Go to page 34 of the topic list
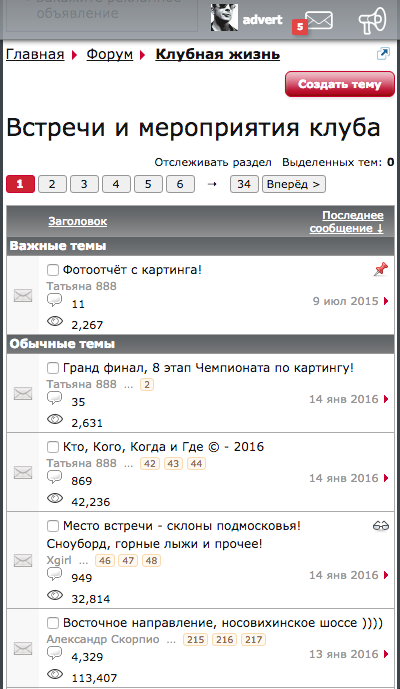Screen dimensions: 400x689 tap(244, 184)
